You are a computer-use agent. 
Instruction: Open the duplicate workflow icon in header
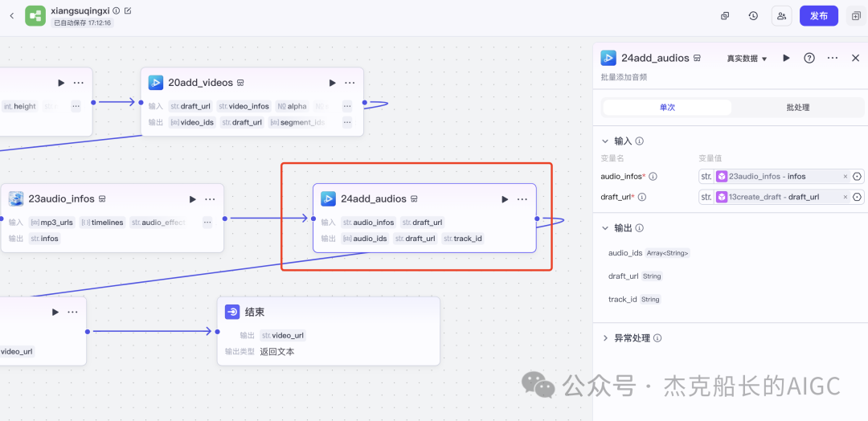(x=725, y=16)
